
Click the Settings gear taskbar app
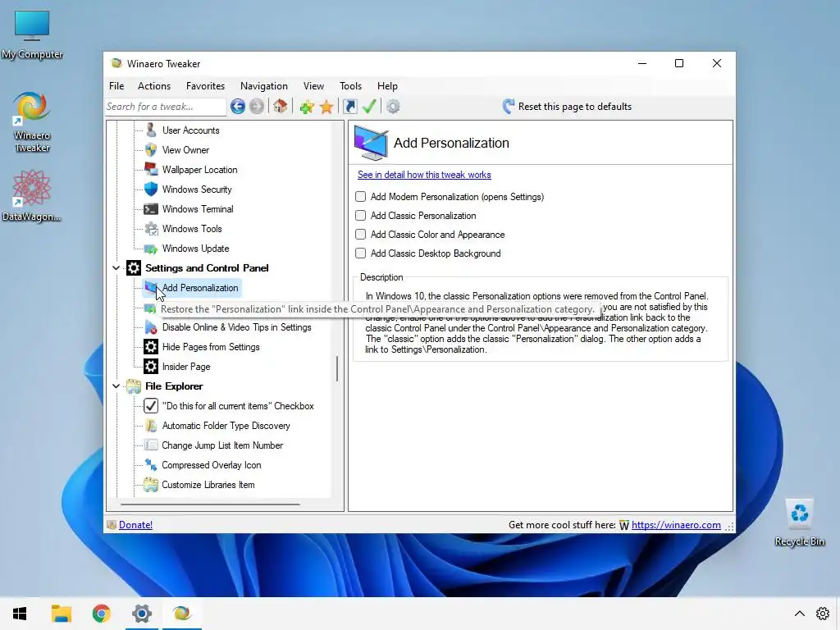[x=142, y=614]
